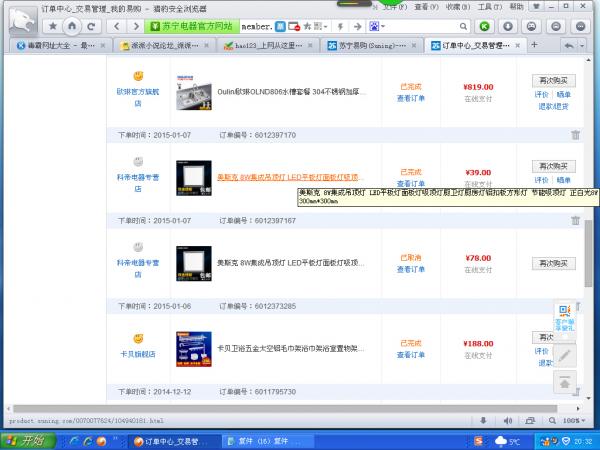Image resolution: width=600 pixels, height=450 pixels.
Task: Click 退款/退货 for the Oulin sink order
Action: 553,106
